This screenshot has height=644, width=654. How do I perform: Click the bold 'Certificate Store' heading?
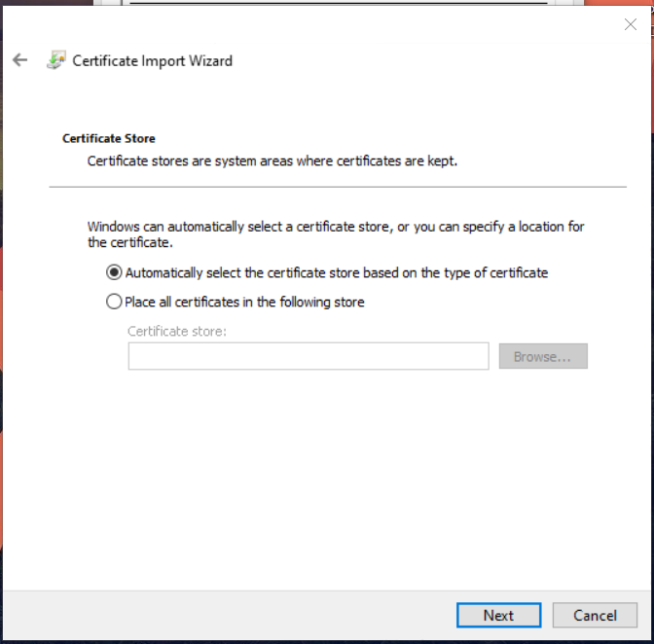click(109, 139)
